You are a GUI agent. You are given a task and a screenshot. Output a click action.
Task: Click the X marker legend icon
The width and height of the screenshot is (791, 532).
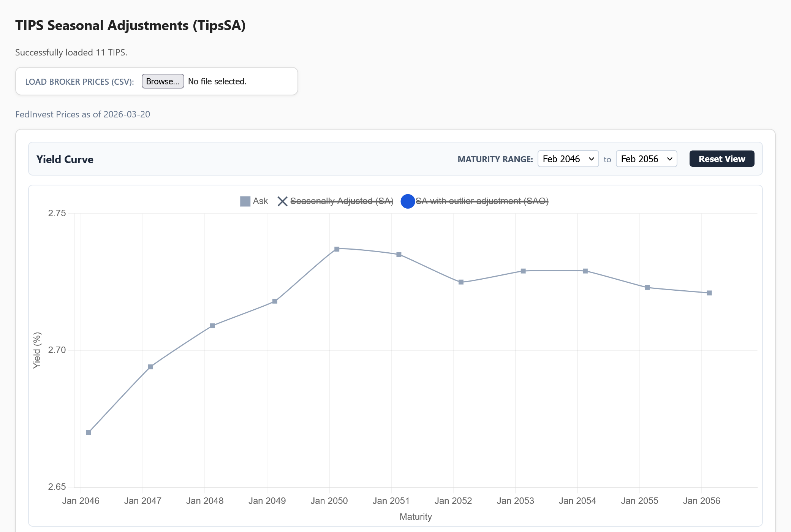coord(282,201)
